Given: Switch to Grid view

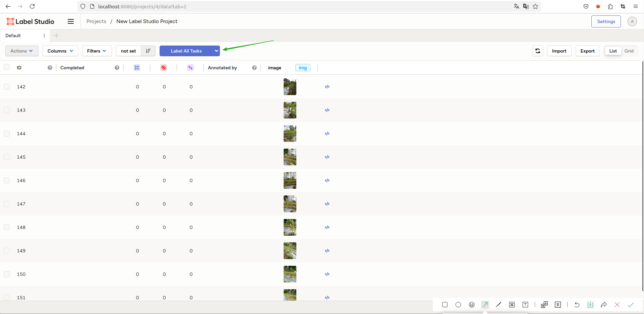Looking at the screenshot, I should pos(629,51).
